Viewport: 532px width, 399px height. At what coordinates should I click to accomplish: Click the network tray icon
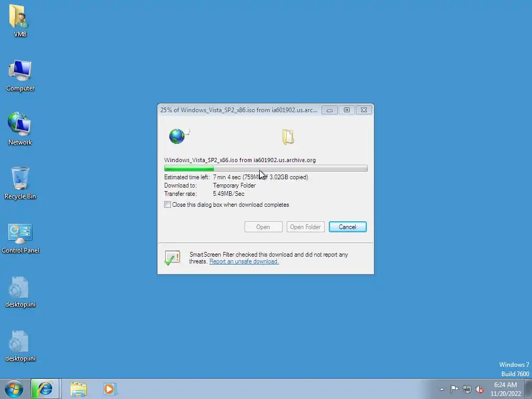[467, 389]
